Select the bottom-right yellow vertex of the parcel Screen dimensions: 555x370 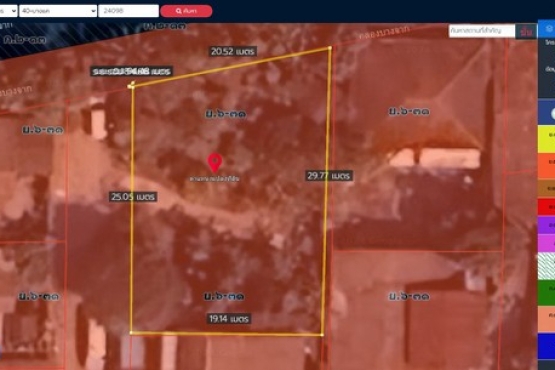pos(322,334)
